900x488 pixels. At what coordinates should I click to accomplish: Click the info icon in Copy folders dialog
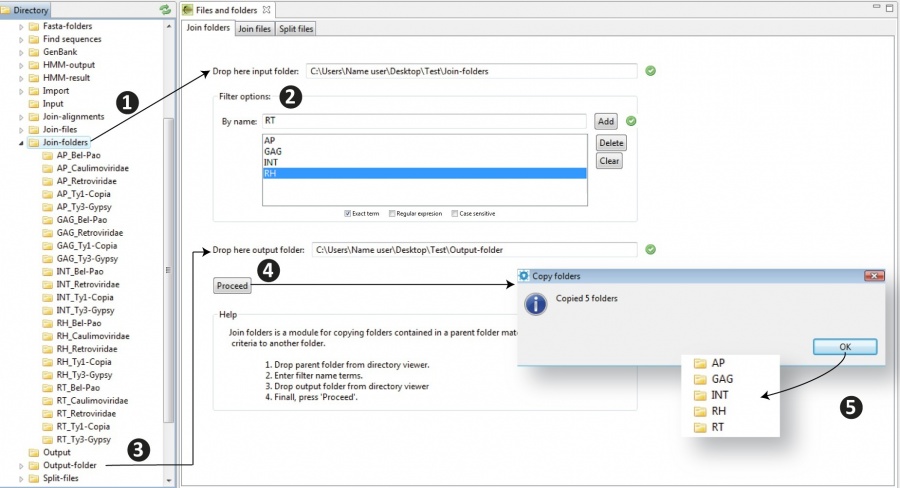click(536, 304)
